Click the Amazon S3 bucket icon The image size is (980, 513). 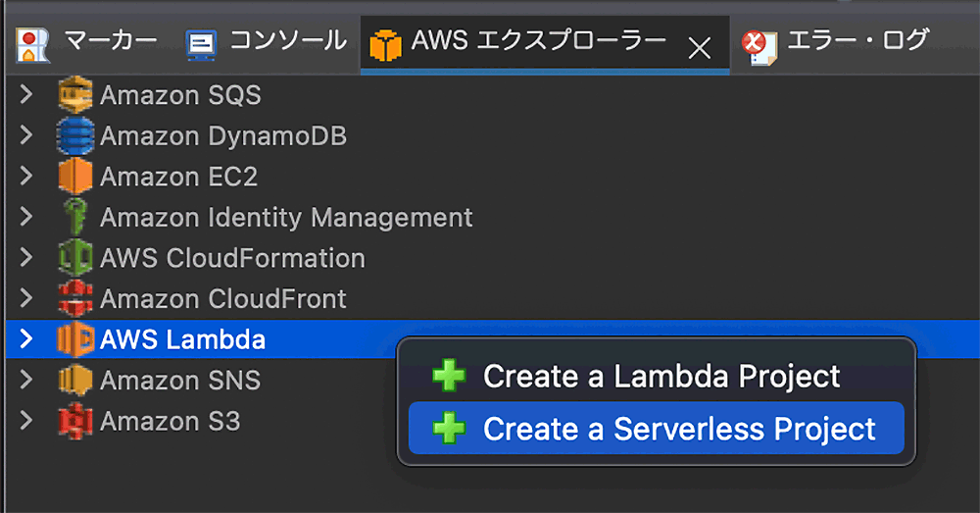pyautogui.click(x=74, y=421)
